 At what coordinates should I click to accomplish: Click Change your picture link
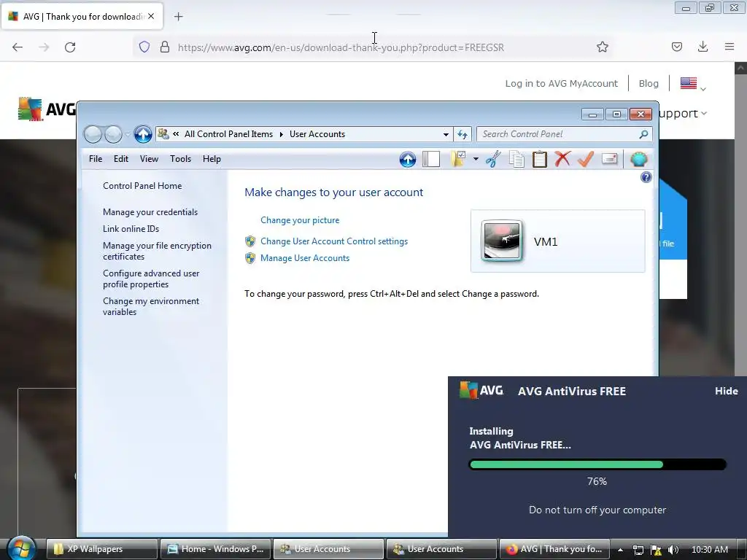tap(300, 220)
